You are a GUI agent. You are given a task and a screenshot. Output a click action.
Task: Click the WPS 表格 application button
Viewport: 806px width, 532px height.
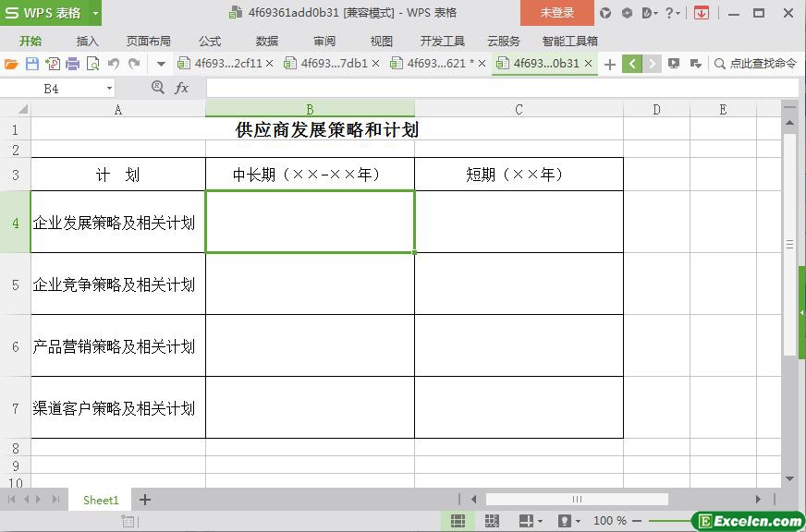pyautogui.click(x=44, y=13)
